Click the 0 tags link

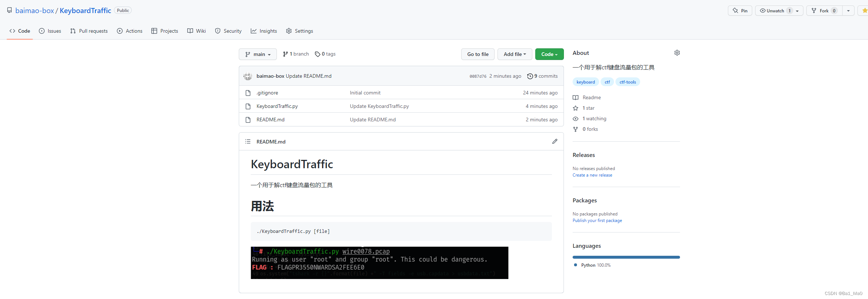pyautogui.click(x=325, y=54)
